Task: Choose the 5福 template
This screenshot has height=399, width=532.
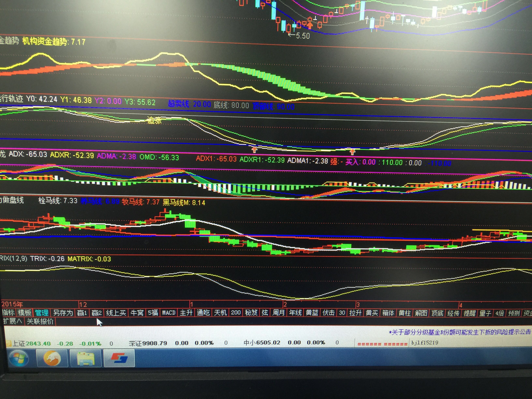Action: coord(153,313)
